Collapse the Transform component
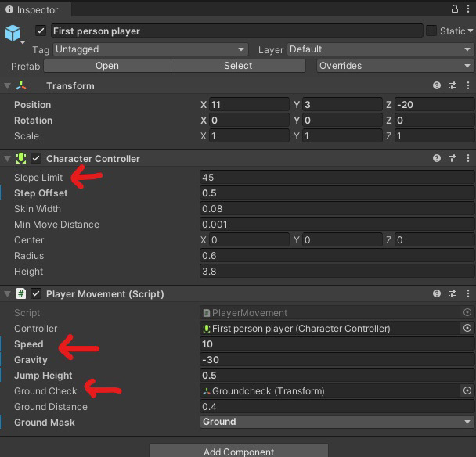This screenshot has height=457, width=476. click(8, 86)
